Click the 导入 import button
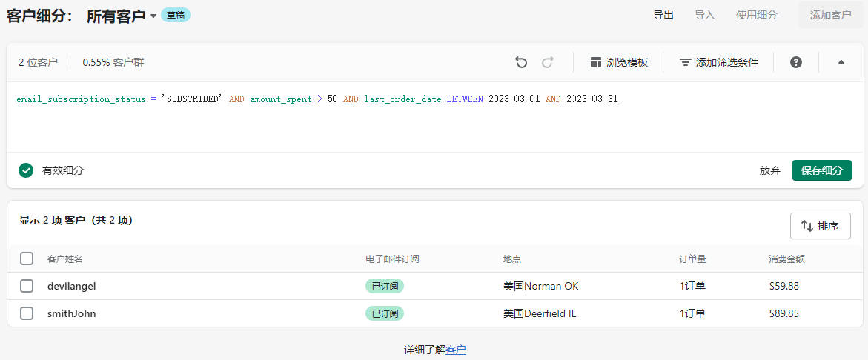The image size is (868, 360). click(x=705, y=15)
